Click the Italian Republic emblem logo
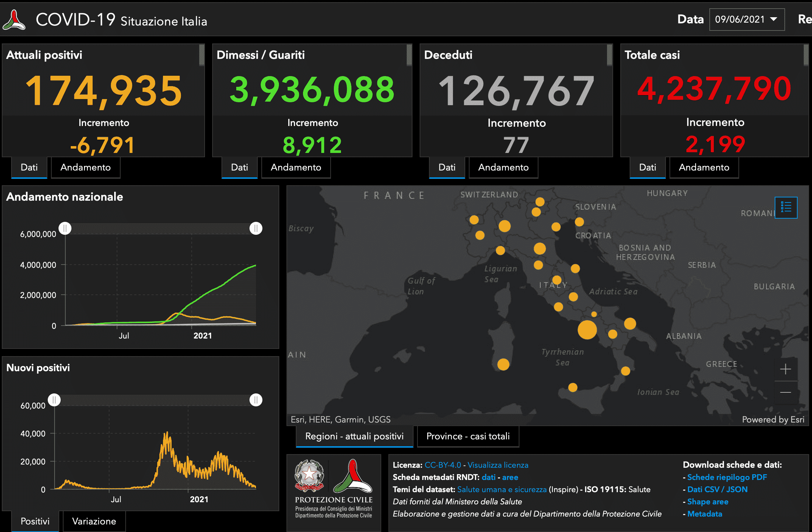 [309, 475]
